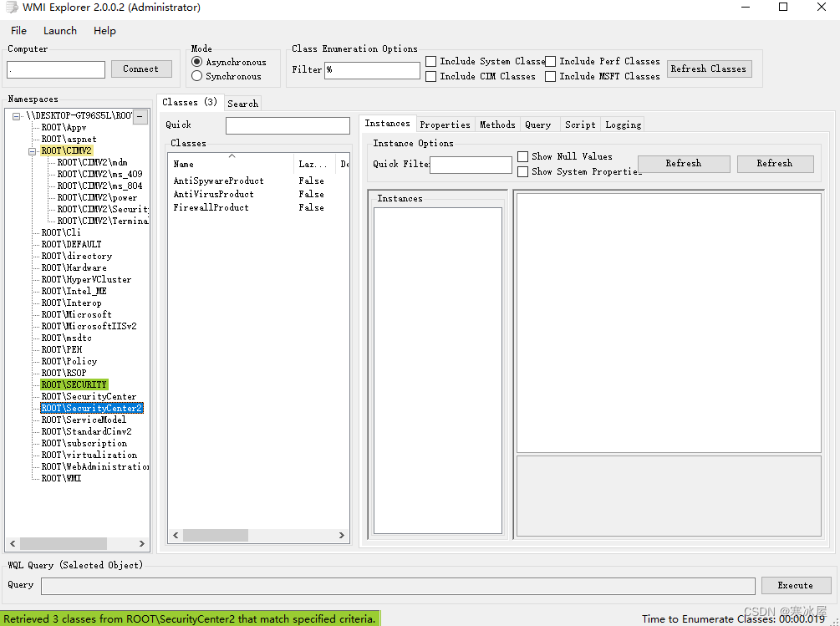
Task: Enable Include CIM Classes checkbox
Action: pyautogui.click(x=430, y=77)
